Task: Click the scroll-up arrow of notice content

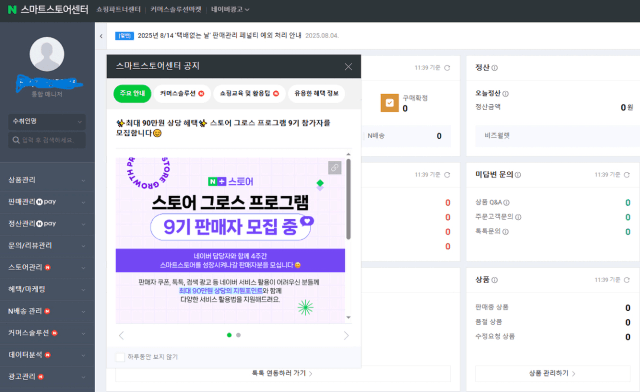Action: 349,154
